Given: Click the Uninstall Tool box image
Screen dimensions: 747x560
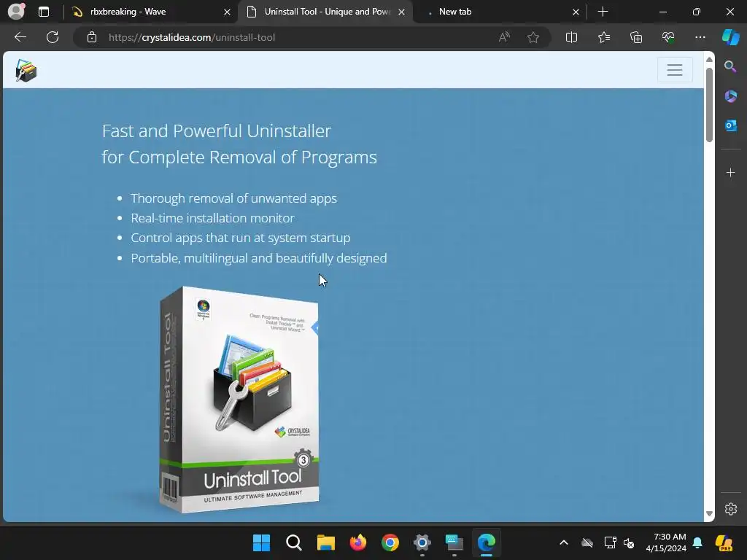Looking at the screenshot, I should tap(239, 400).
